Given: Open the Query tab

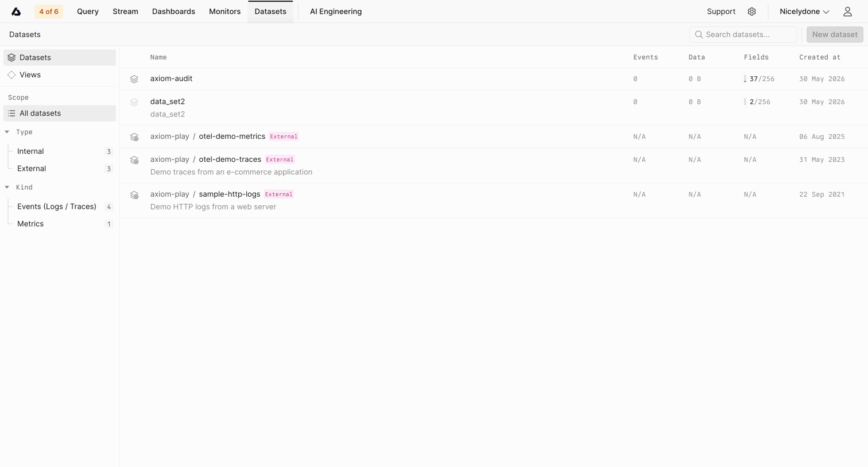Looking at the screenshot, I should click(88, 11).
